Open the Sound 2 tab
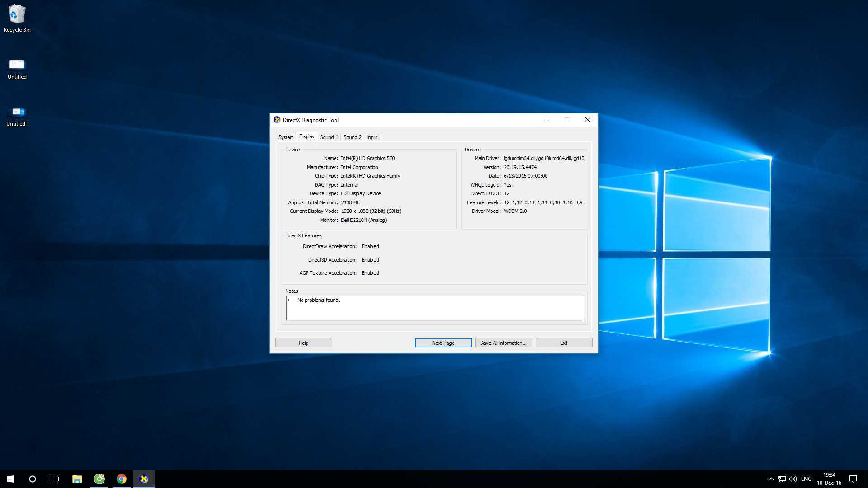868x488 pixels. pyautogui.click(x=352, y=137)
